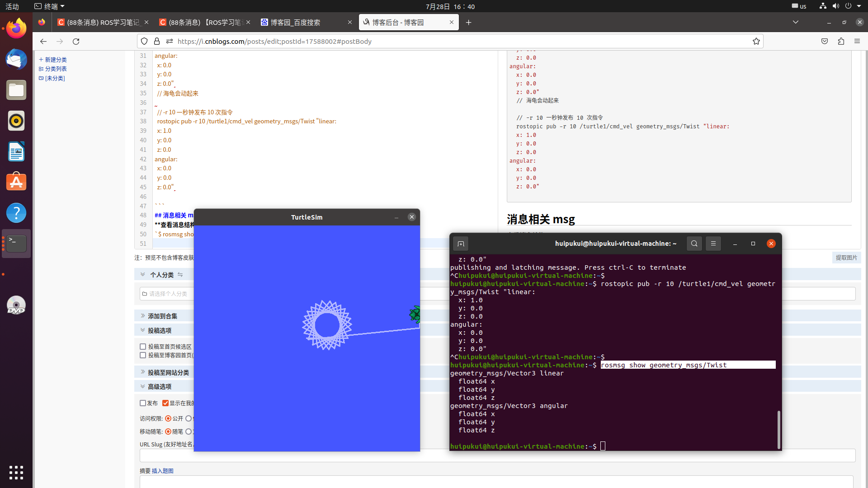
Task: Open Firefox from the Ubuntu dock
Action: 16,28
